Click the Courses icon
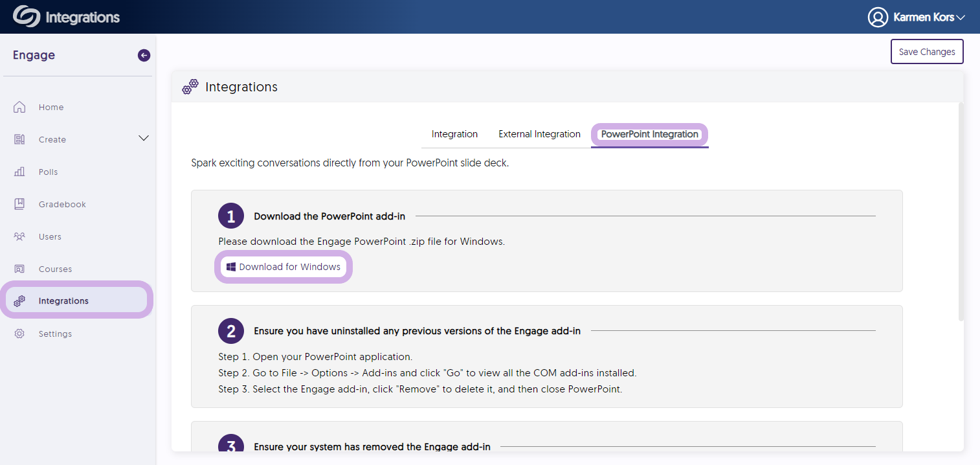Screen dimensions: 980x465 (19, 269)
